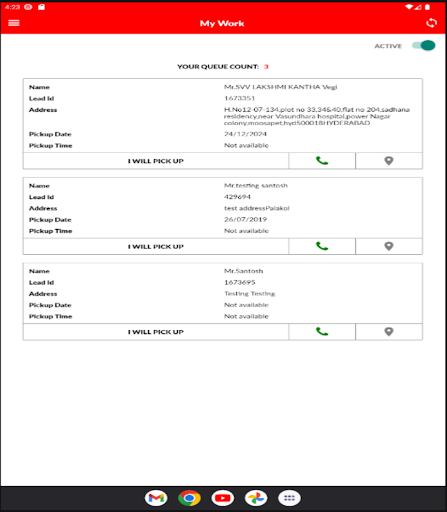Tap I WILL PICK UP for lead 1673695
Viewport: 447px width, 512px height.
(156, 332)
